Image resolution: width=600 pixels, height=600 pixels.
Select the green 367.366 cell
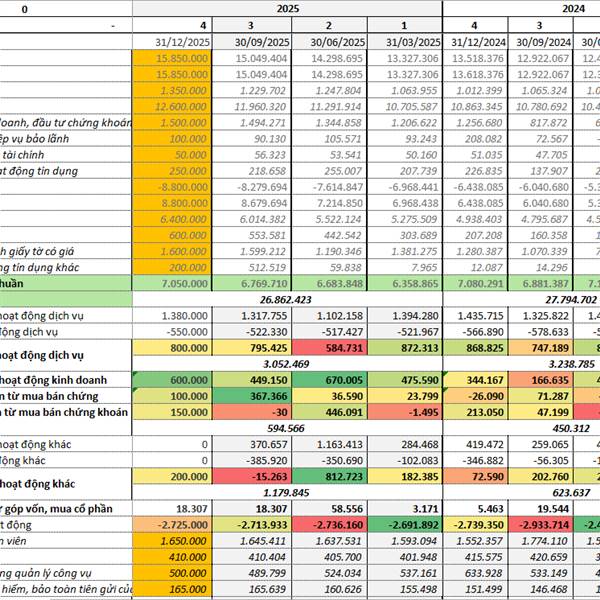point(252,396)
